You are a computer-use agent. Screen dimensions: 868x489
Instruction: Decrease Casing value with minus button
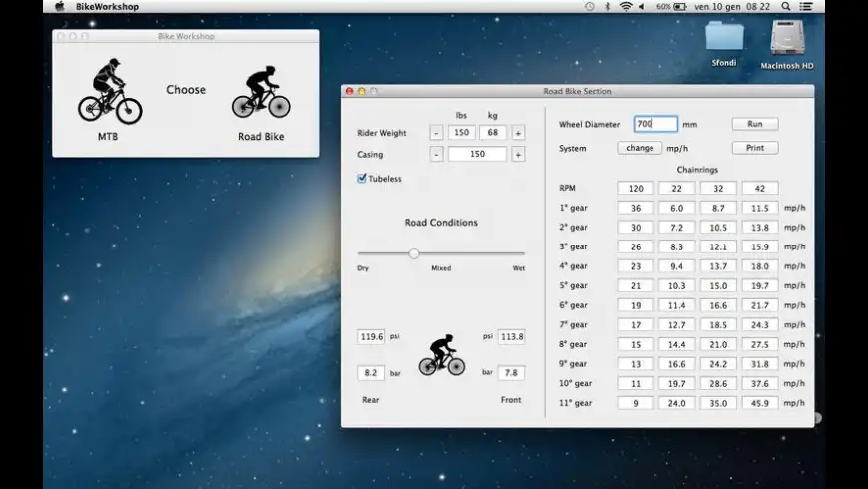[436, 155]
